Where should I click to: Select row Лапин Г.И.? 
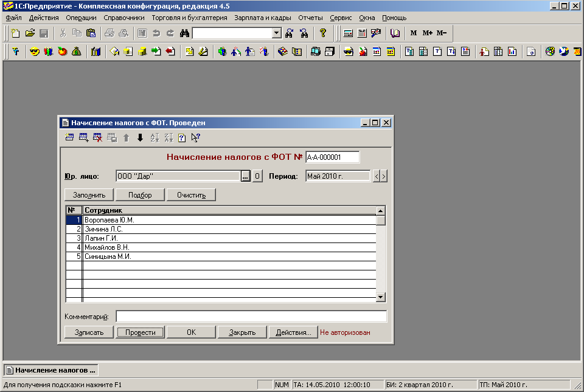click(x=221, y=238)
